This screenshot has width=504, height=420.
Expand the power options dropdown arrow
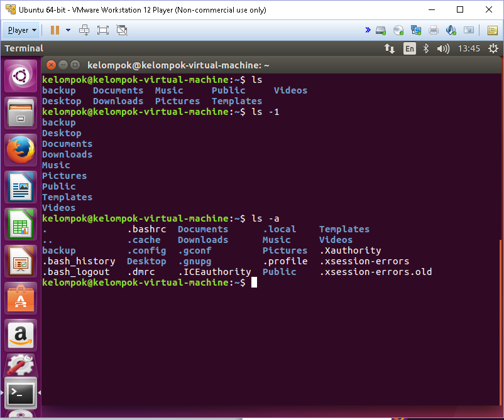click(x=68, y=30)
